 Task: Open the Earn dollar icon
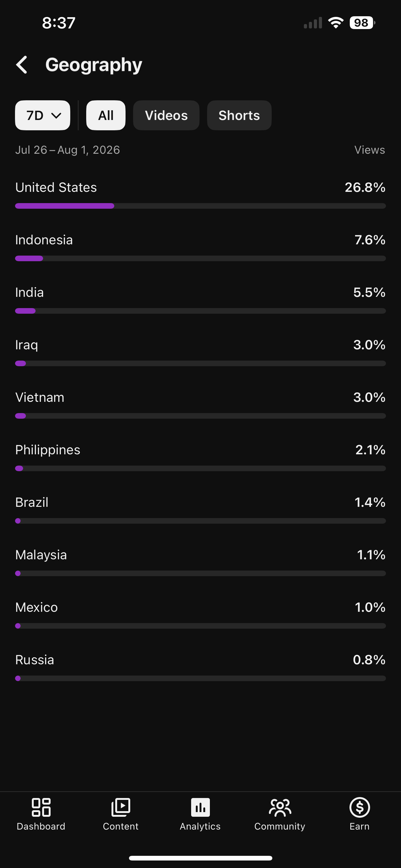[359, 807]
